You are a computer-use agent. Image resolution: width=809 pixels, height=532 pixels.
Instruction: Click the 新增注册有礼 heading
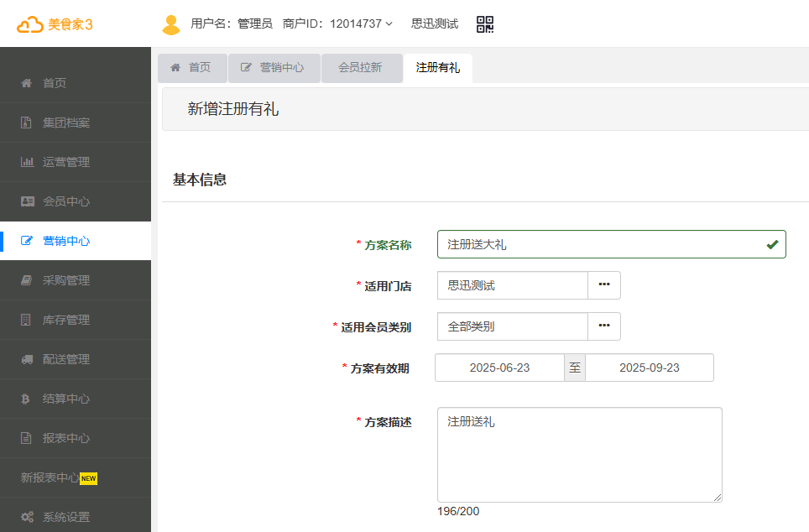point(233,109)
